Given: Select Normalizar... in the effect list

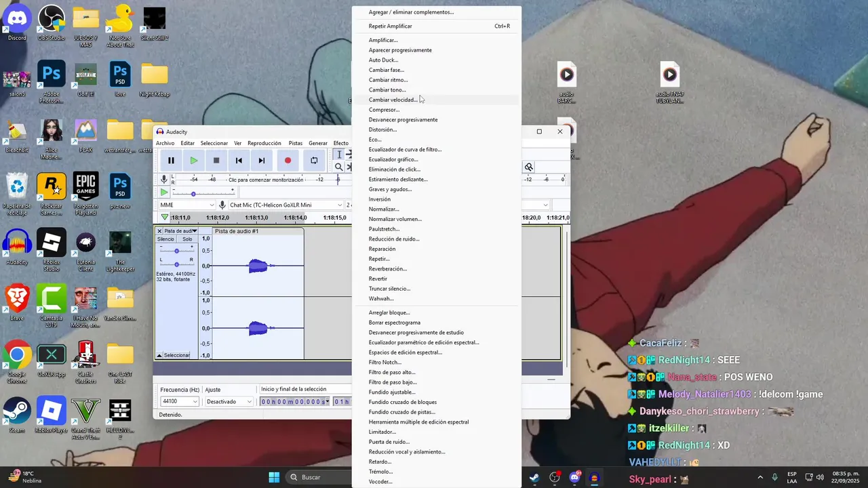Looking at the screenshot, I should (x=437, y=209).
